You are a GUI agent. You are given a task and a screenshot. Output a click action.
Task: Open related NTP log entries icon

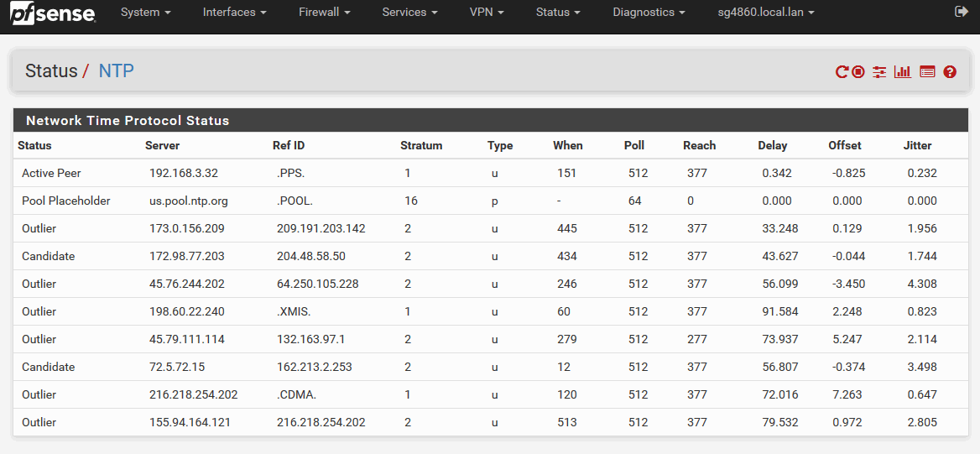[927, 72]
